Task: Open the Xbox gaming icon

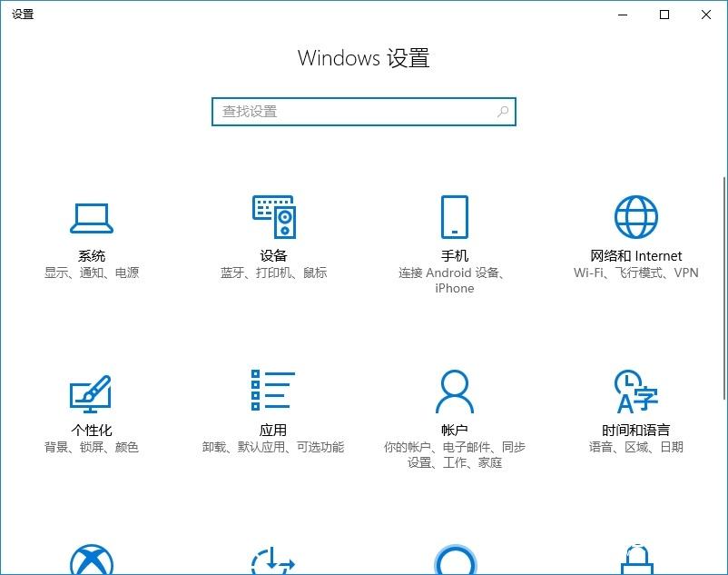Action: 92,560
